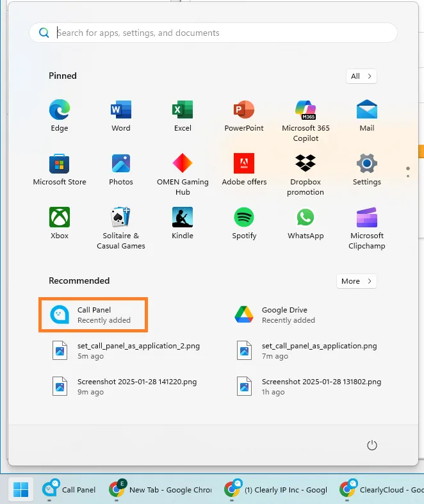The height and width of the screenshot is (504, 424).
Task: Switch to Call Panel taskbar window
Action: click(x=69, y=489)
